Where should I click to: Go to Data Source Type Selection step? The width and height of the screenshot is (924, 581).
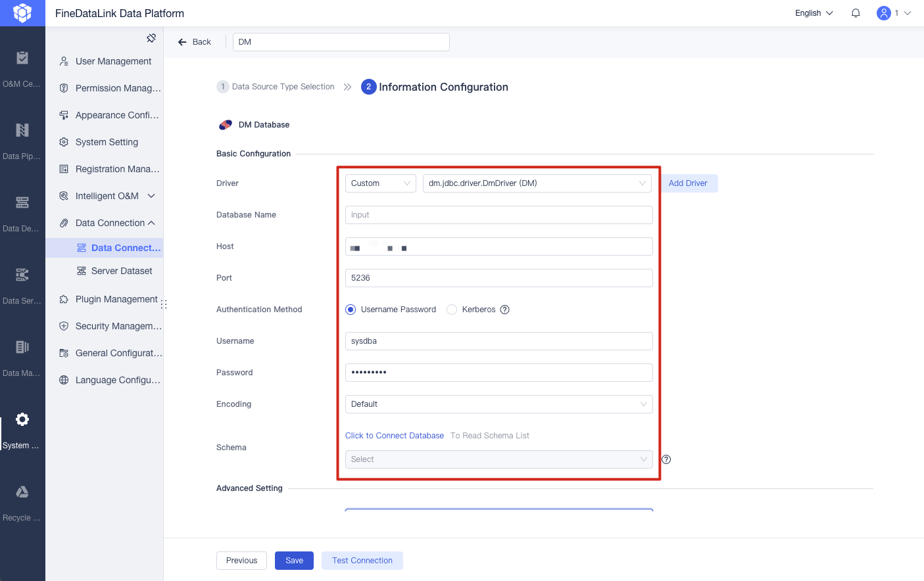coord(276,87)
